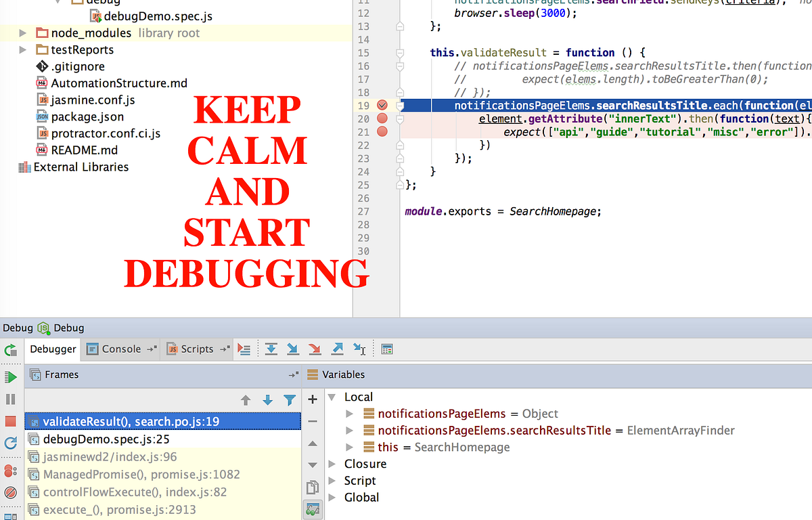
Task: Toggle breakpoint on line 21
Action: coord(382,132)
